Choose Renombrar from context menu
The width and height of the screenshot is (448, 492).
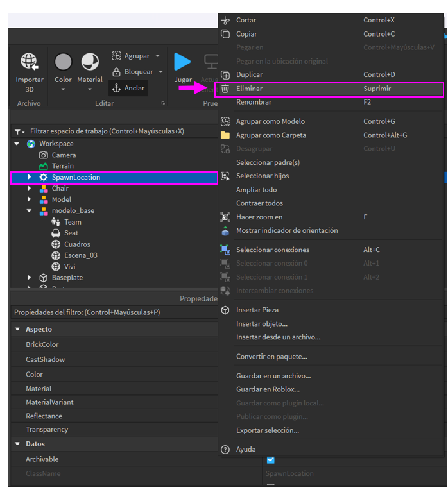(331, 102)
